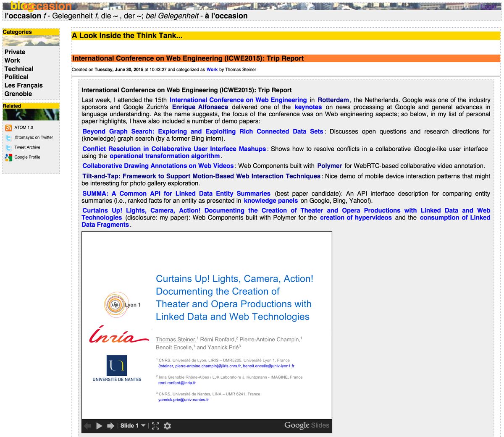Open the Rotterdam link

(333, 100)
